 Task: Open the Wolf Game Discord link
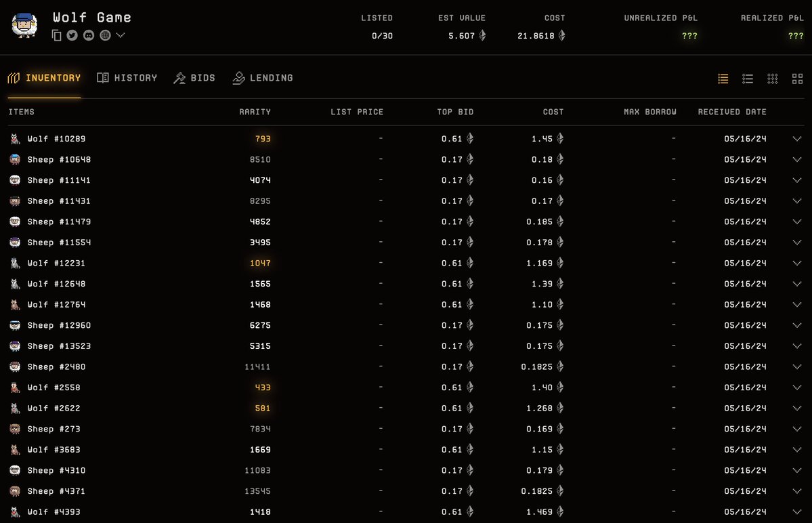click(89, 35)
